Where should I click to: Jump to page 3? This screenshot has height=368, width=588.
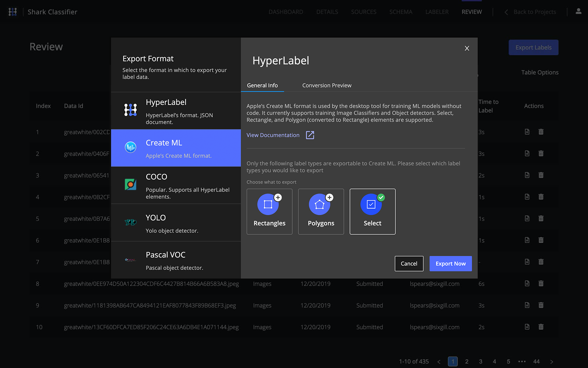[x=481, y=361]
